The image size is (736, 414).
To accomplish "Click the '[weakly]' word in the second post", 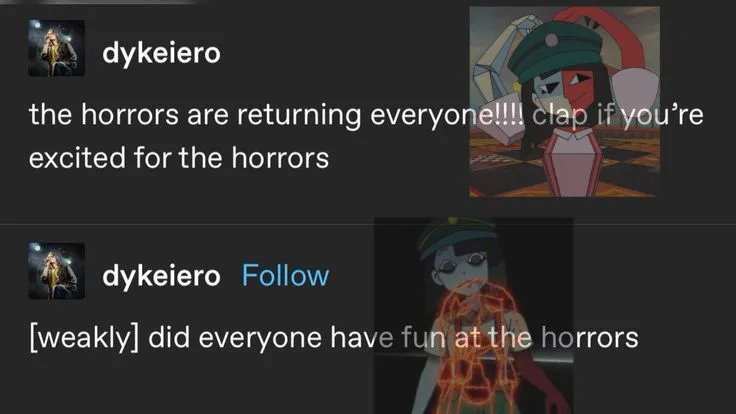I will click(x=84, y=337).
